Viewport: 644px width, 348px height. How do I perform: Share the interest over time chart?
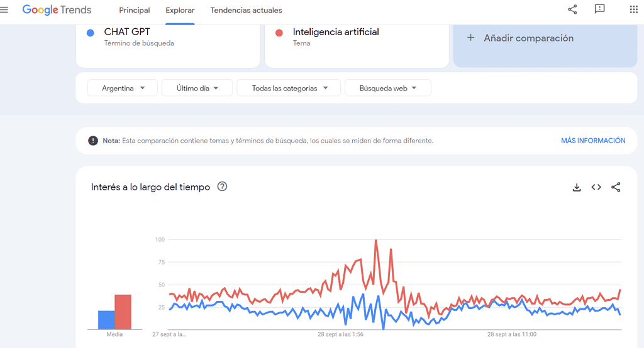pos(616,187)
